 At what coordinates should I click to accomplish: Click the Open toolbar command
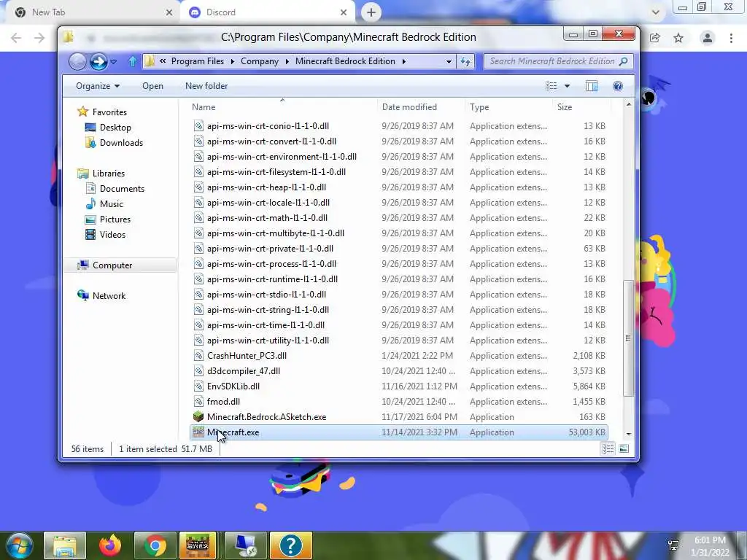coord(152,86)
